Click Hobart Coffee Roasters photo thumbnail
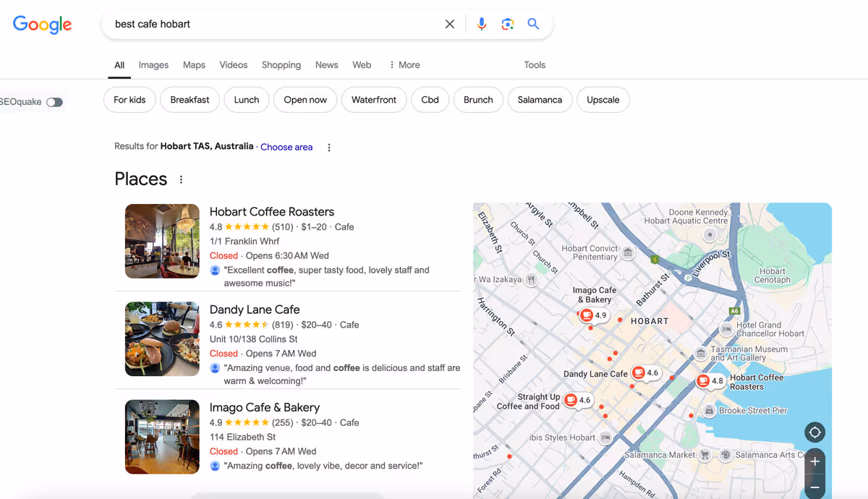This screenshot has height=499, width=868. [162, 242]
